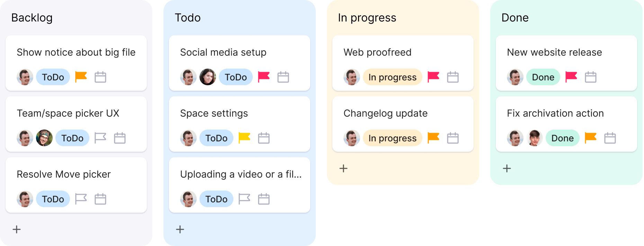Open the In progress status on Changelog update
This screenshot has height=246, width=644.
pos(393,138)
